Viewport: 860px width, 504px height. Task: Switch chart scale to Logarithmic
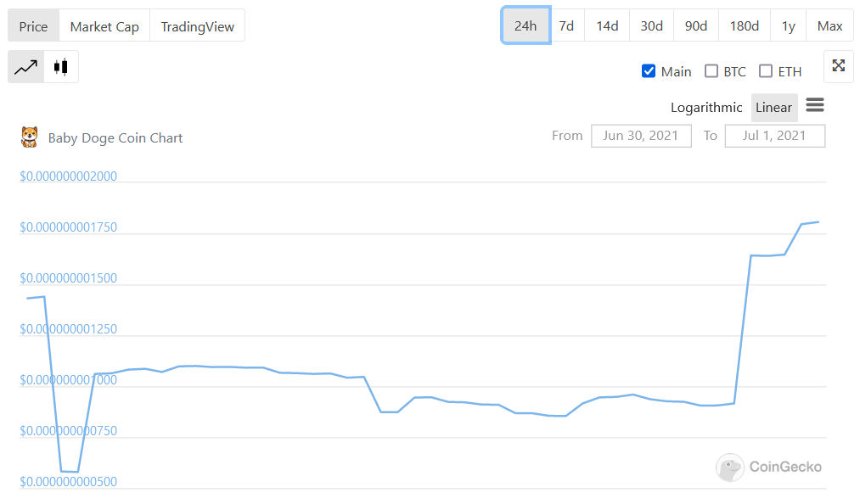[705, 107]
